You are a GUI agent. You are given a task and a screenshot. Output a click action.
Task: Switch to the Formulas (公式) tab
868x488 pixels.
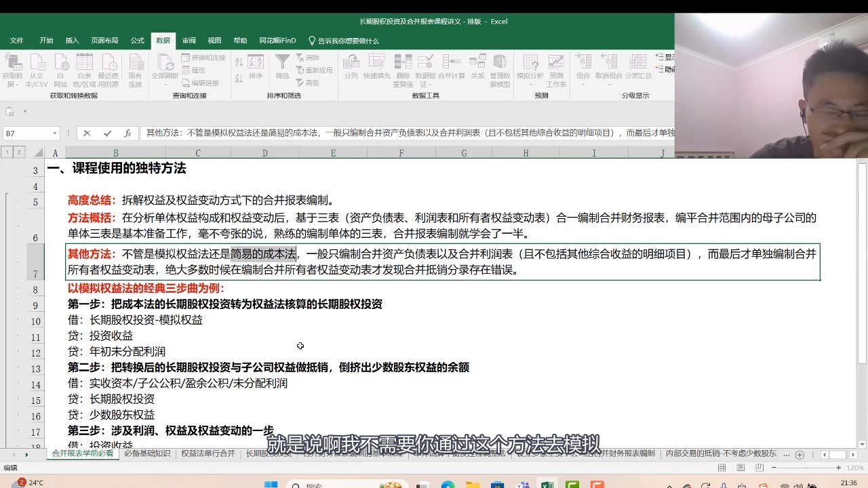(138, 41)
